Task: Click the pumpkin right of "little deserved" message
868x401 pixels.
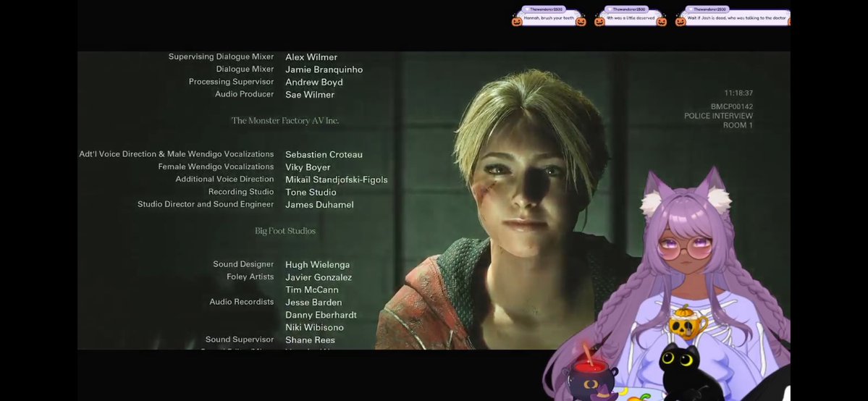Action: point(662,22)
